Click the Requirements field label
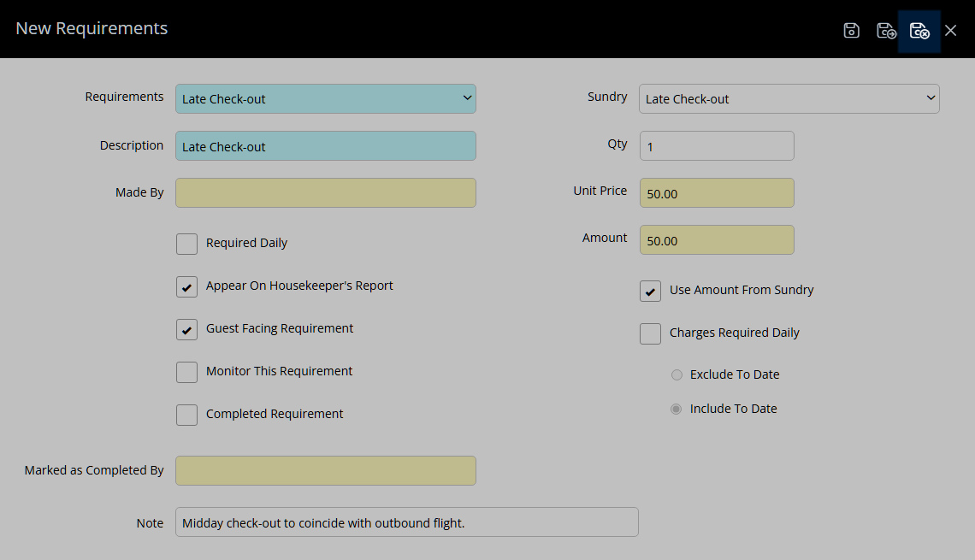 (x=124, y=97)
